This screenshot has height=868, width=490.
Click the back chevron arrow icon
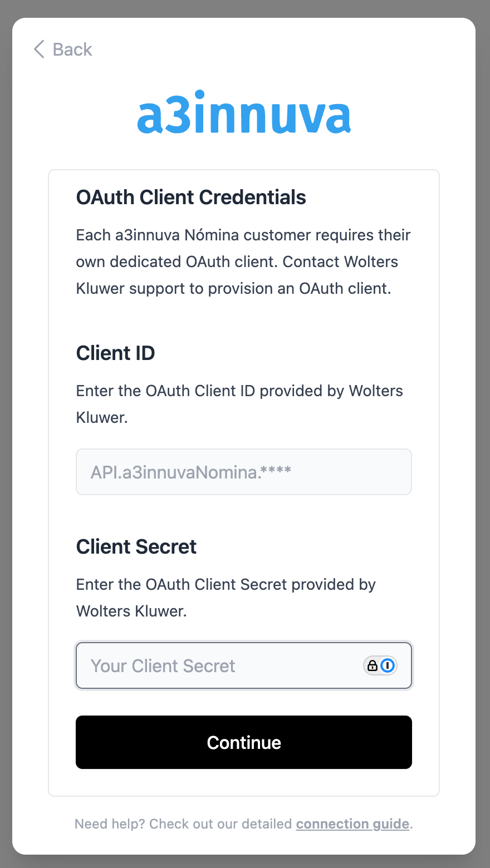click(39, 50)
